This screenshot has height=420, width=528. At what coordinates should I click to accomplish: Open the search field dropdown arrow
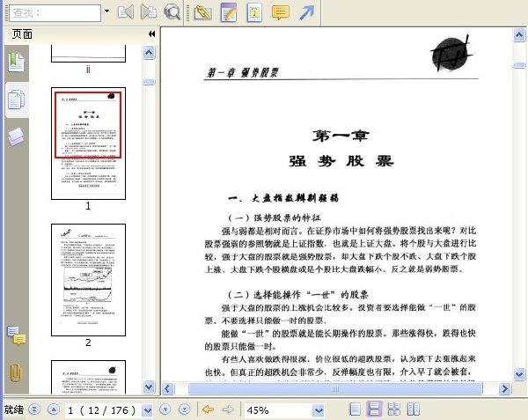[106, 11]
